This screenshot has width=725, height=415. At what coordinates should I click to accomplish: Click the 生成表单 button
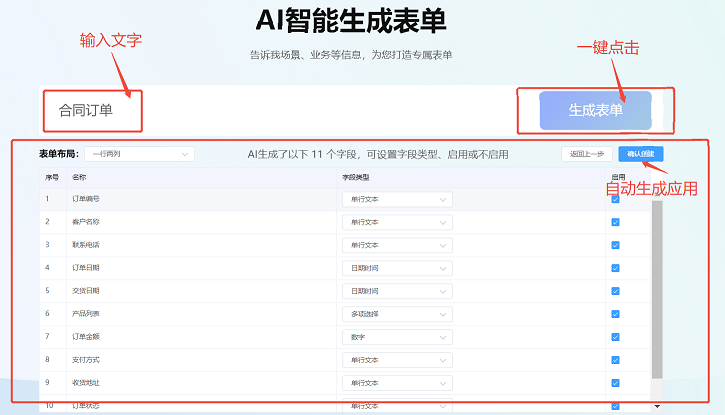click(595, 111)
